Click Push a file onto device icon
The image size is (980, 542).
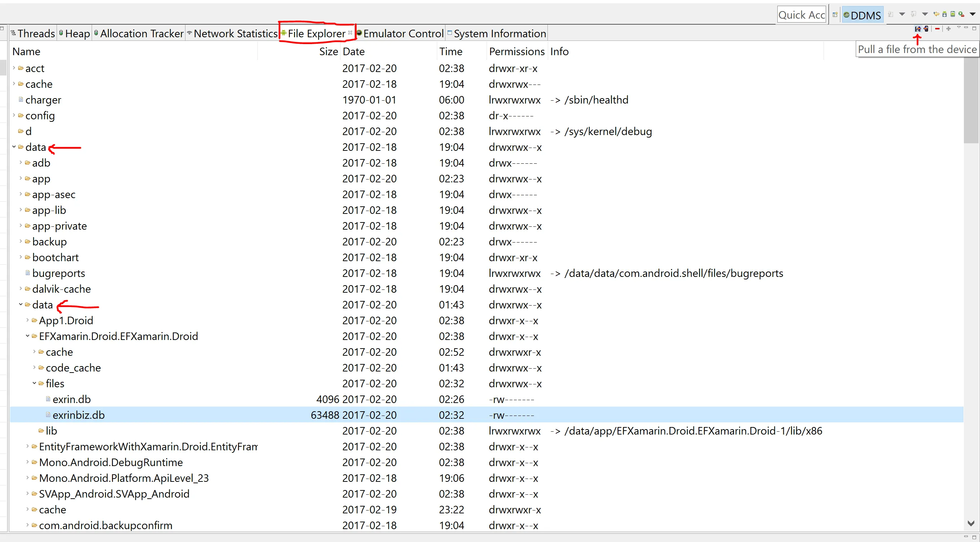pos(926,29)
